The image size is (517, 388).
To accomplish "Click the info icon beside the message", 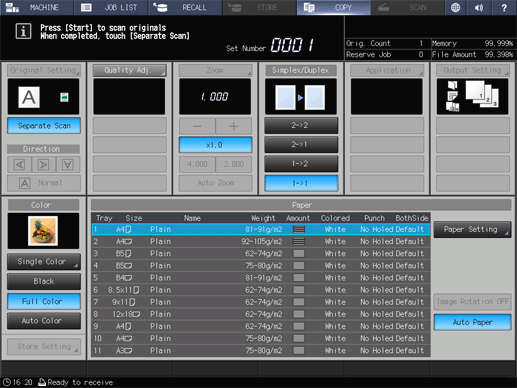I will [23, 31].
